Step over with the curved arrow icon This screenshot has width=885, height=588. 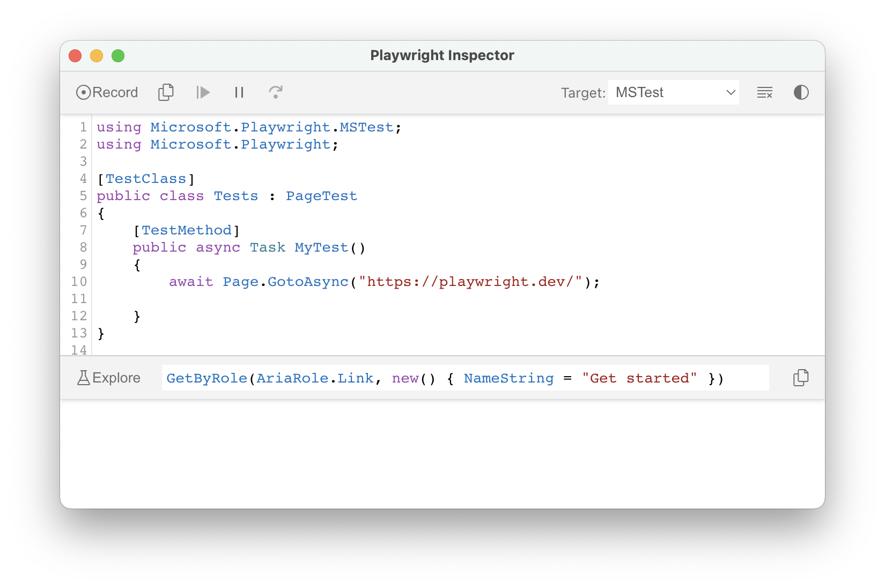[x=276, y=92]
